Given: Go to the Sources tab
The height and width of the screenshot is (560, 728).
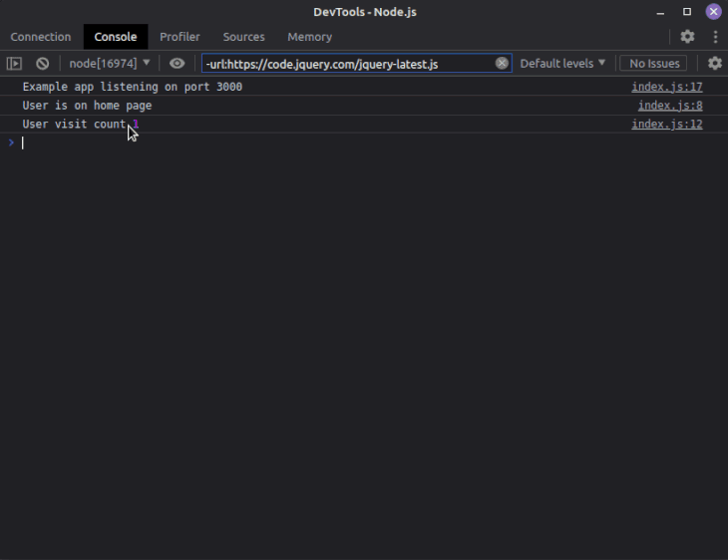Looking at the screenshot, I should point(243,37).
